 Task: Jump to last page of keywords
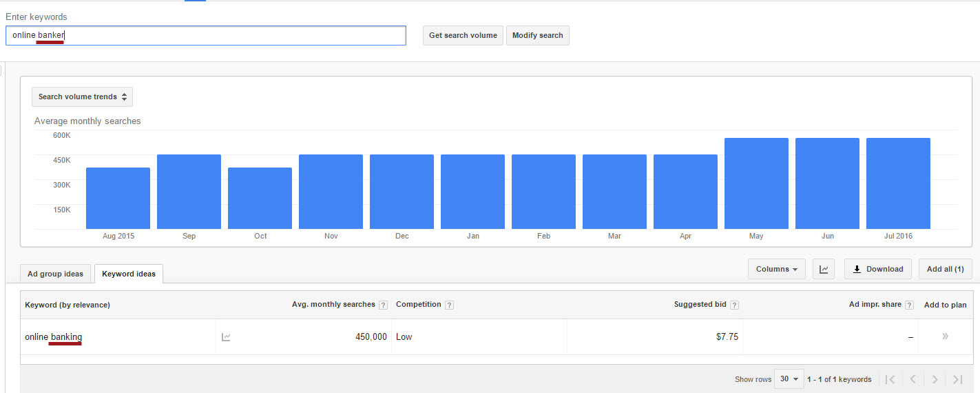point(957,379)
